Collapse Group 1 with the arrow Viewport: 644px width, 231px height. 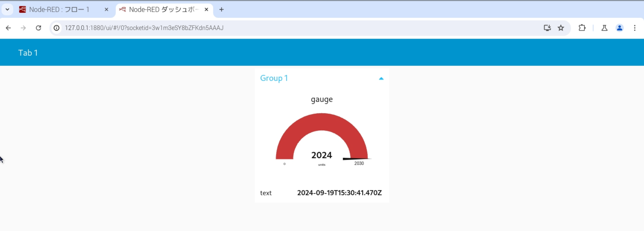(x=381, y=78)
